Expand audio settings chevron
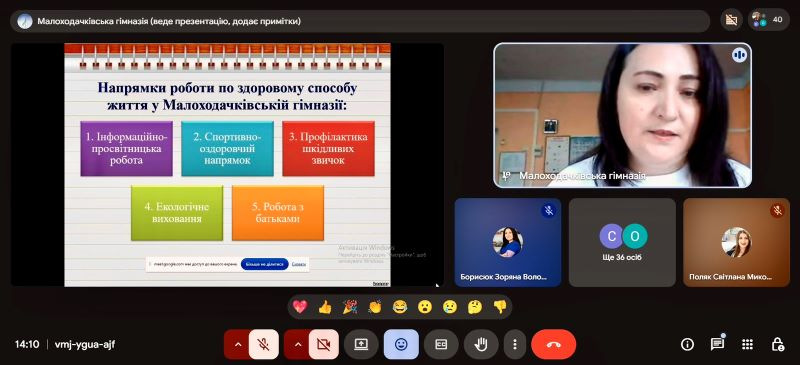The height and width of the screenshot is (365, 800). (237, 344)
